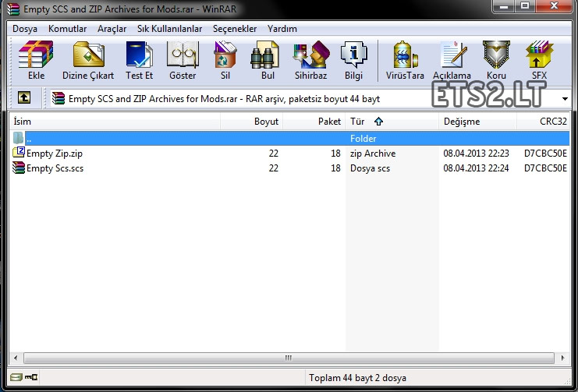This screenshot has width=578, height=392.
Task: Sort by the Boyut column header
Action: (x=251, y=122)
